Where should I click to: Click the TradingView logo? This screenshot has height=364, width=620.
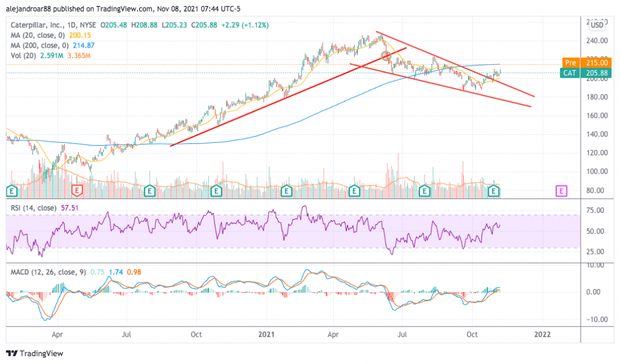point(35,353)
